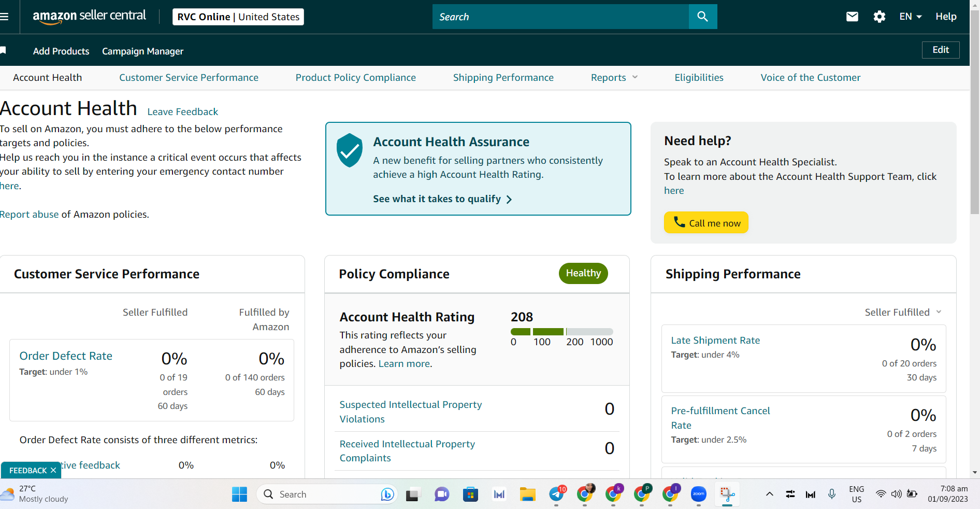Screen dimensions: 980x509
Task: Open Voice of the Customer tab
Action: [811, 78]
